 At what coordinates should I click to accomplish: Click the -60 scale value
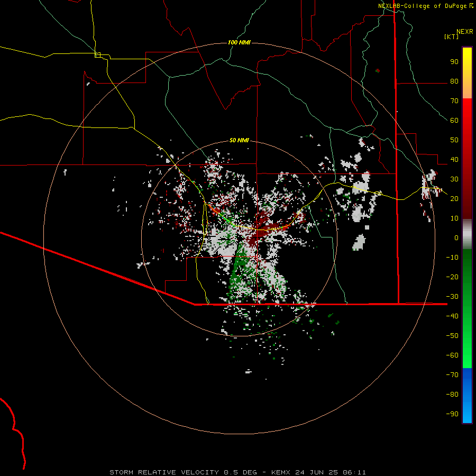(452, 355)
